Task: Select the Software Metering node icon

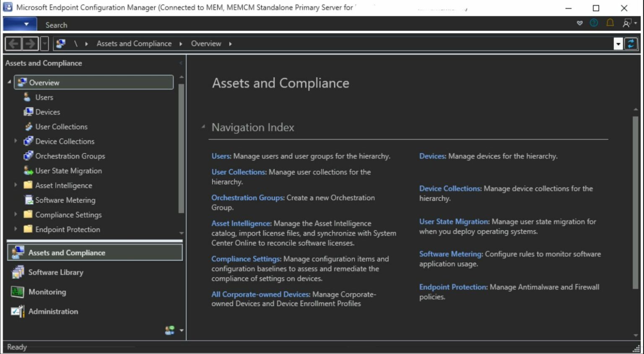Action: tap(28, 200)
